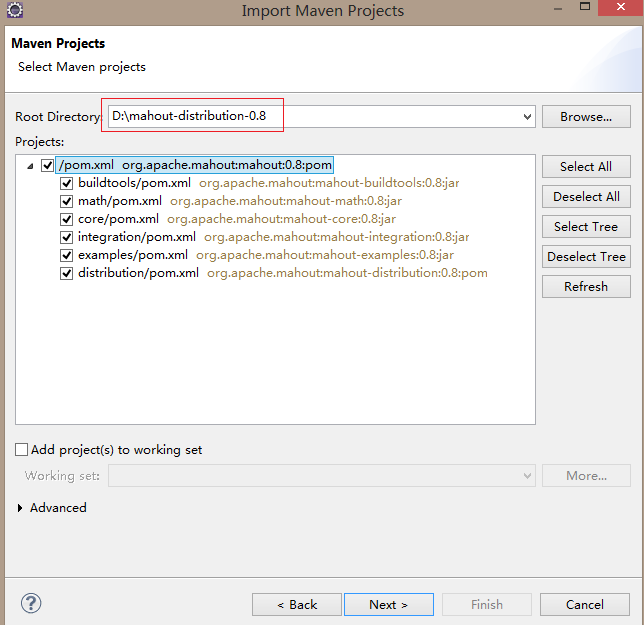Click mahout-examples:0.8:jar artifact text

click(325, 255)
